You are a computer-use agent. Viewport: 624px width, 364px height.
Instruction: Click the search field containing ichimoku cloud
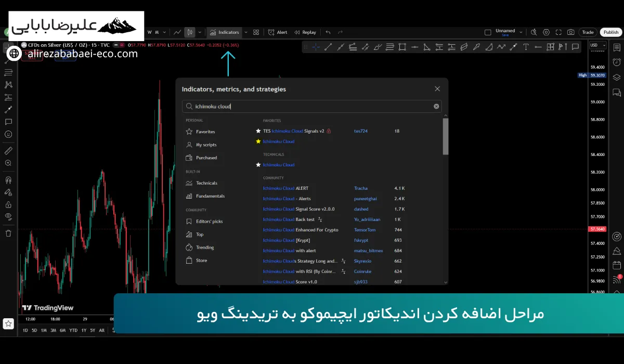tap(312, 106)
